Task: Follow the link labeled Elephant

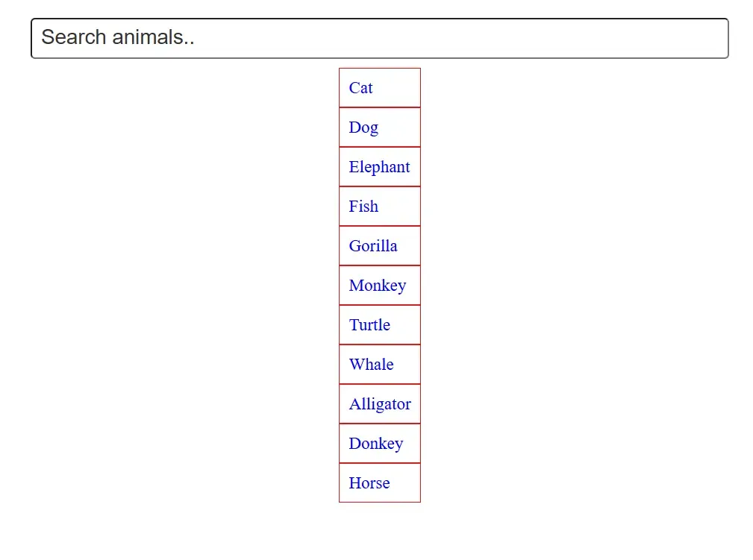Action: (379, 167)
